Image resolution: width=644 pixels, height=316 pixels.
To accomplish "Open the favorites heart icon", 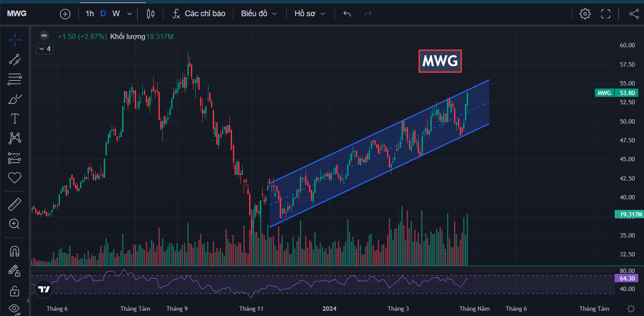I will 15,178.
